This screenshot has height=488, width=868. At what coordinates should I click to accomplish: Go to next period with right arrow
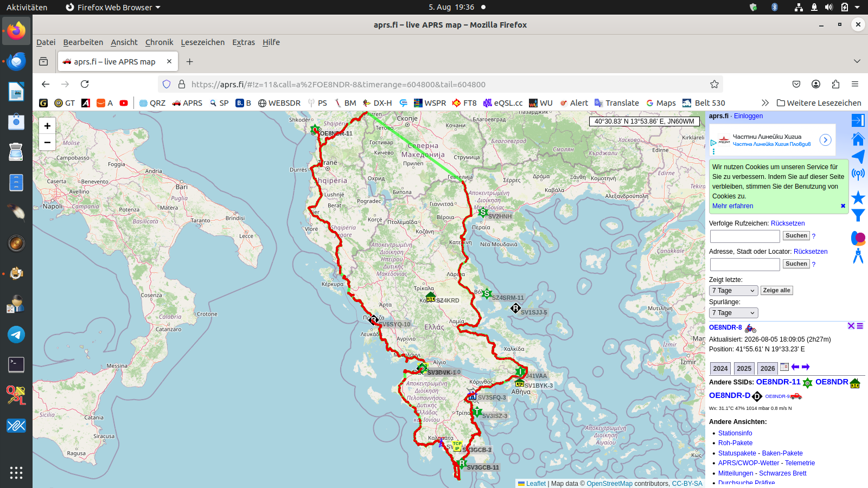pos(806,367)
